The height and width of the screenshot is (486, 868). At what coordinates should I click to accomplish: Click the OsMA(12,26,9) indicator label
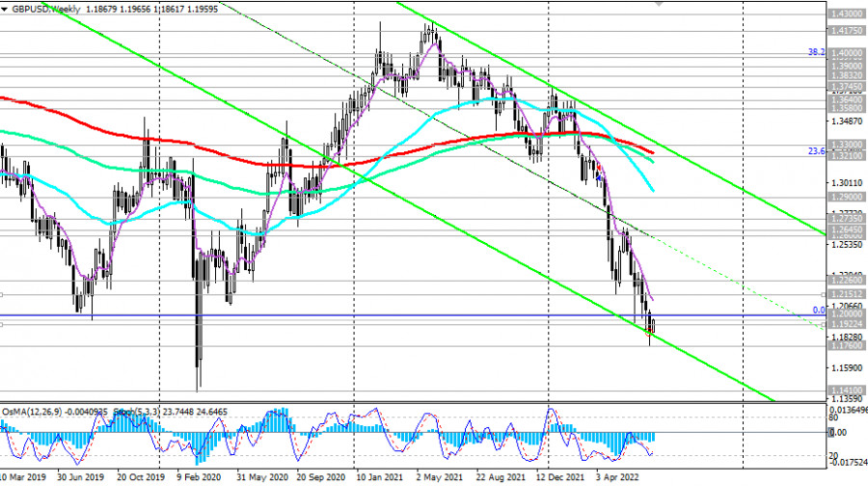click(39, 413)
